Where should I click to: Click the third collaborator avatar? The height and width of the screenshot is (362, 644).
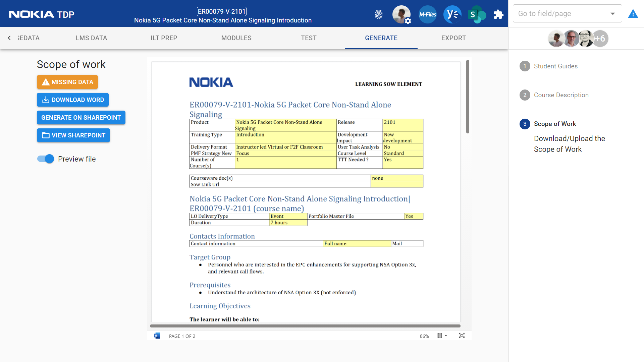(x=586, y=39)
